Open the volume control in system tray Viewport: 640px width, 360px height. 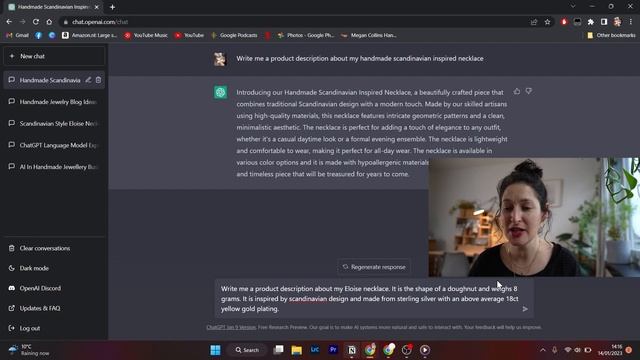(x=578, y=350)
